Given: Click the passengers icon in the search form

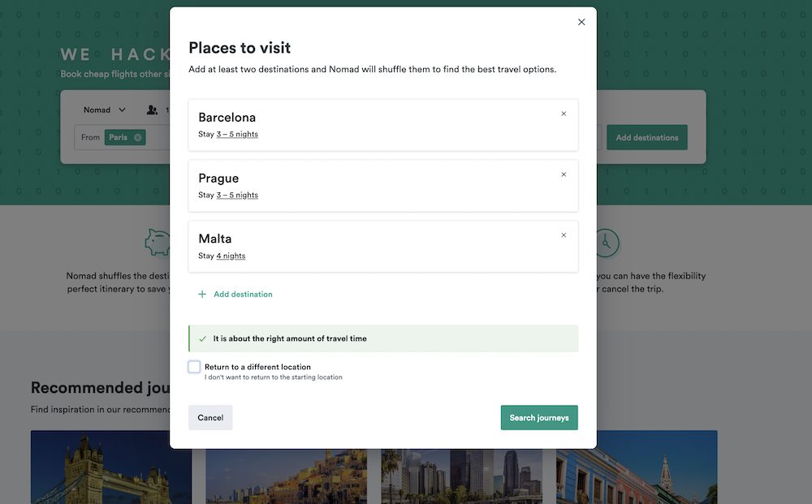Looking at the screenshot, I should pos(152,109).
